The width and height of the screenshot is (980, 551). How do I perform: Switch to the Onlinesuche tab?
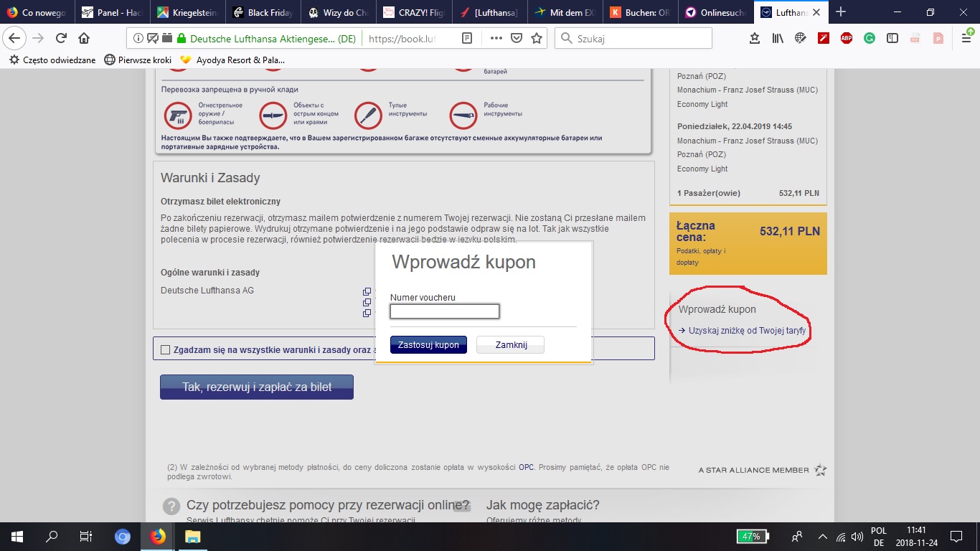[x=715, y=12]
